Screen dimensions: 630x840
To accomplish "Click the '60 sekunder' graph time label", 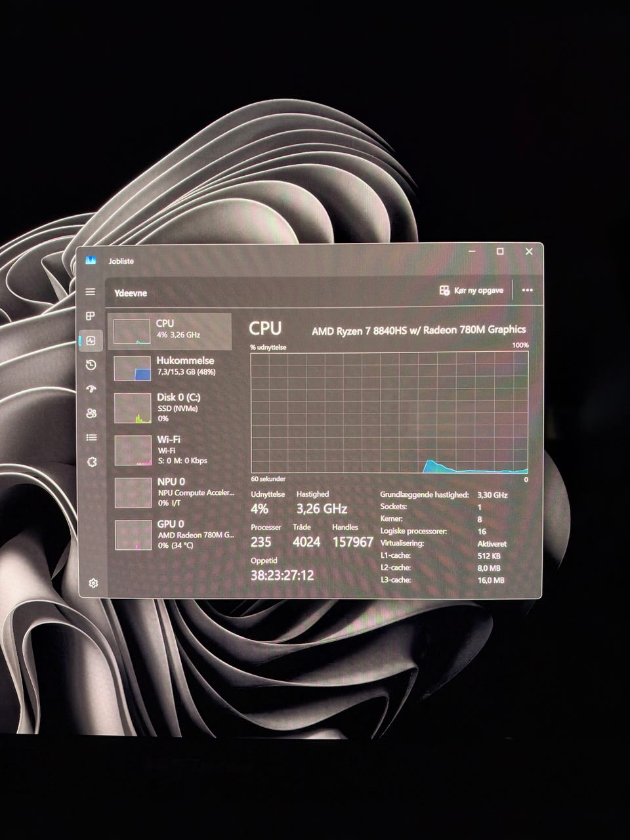I will tap(268, 479).
